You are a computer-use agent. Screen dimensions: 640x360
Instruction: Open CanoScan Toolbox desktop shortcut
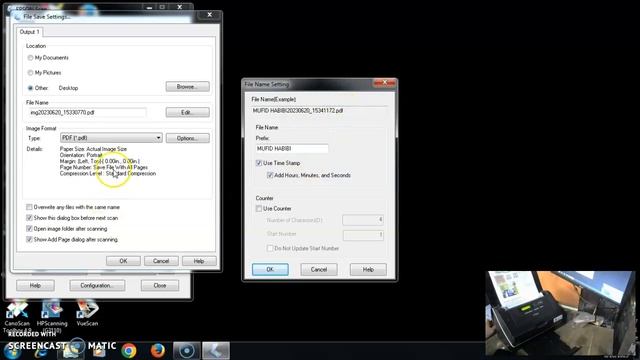17,316
